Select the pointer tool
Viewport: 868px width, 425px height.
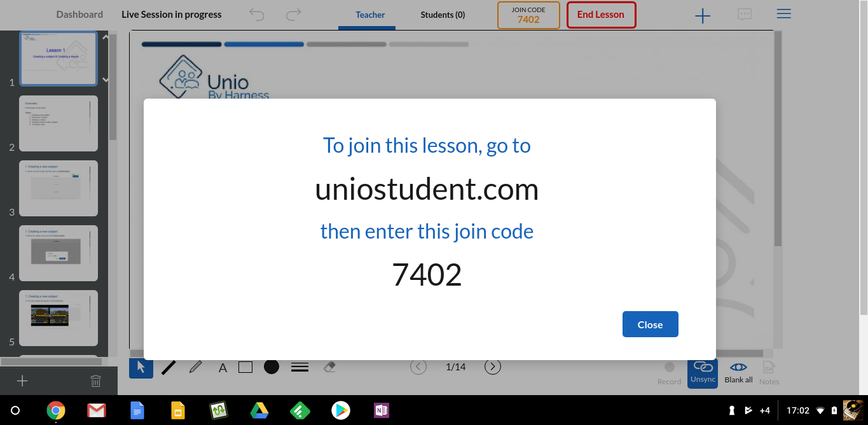141,367
